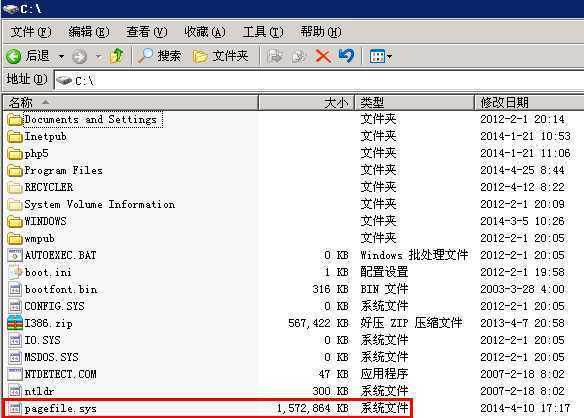Click the file name bootfont.bin
Screen dimensions: 584x418
(61, 289)
